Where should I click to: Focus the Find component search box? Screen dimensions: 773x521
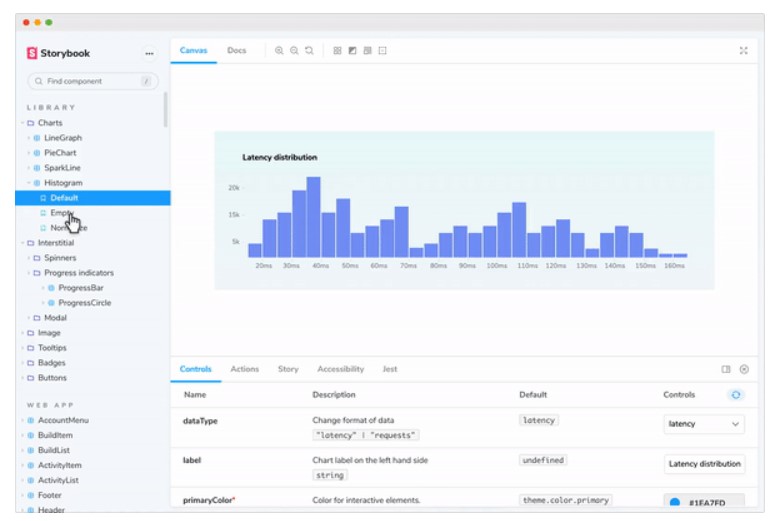click(93, 81)
